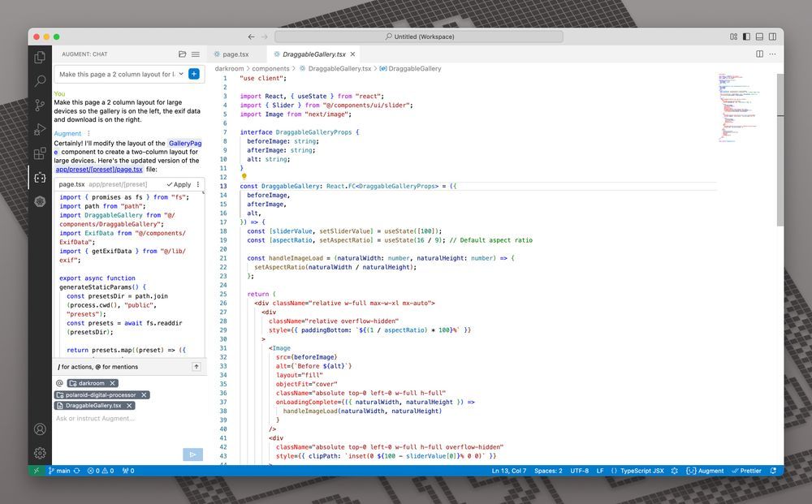Select the DraggableGallery.tsx editor tab
This screenshot has height=504, width=812.
coord(313,54)
